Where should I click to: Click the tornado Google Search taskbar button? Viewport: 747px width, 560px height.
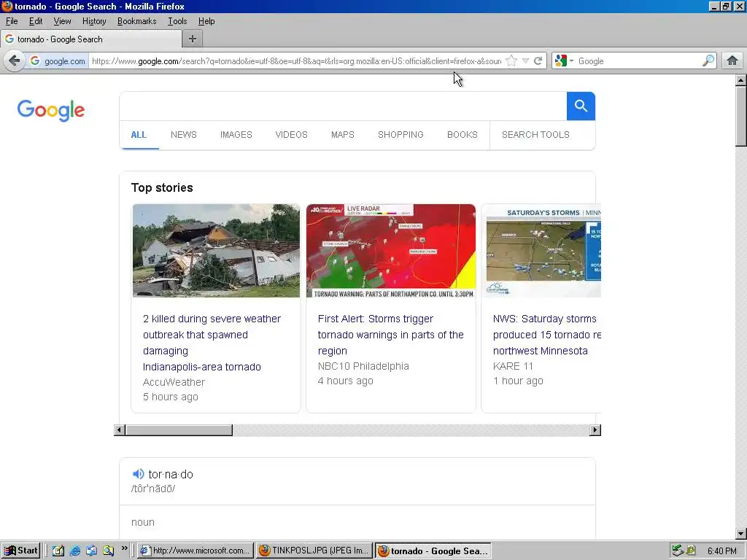433,551
